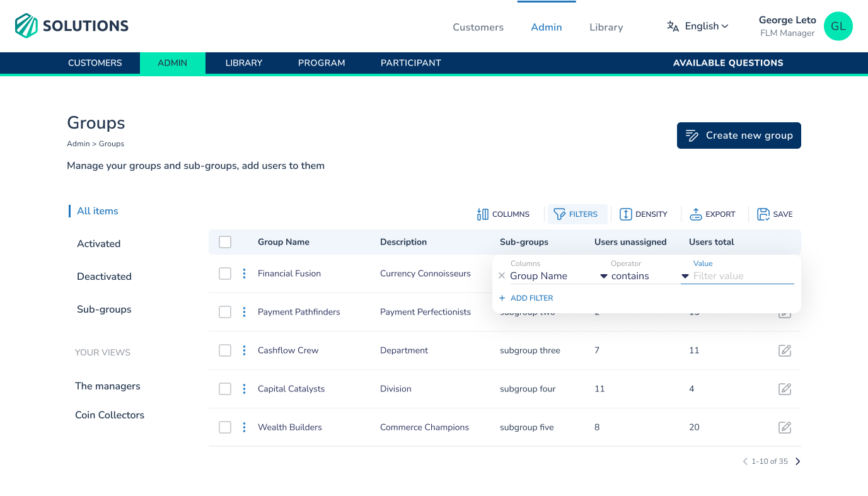Edit the Capital Catalysts group
Image resolution: width=868 pixels, height=496 pixels.
(x=785, y=389)
